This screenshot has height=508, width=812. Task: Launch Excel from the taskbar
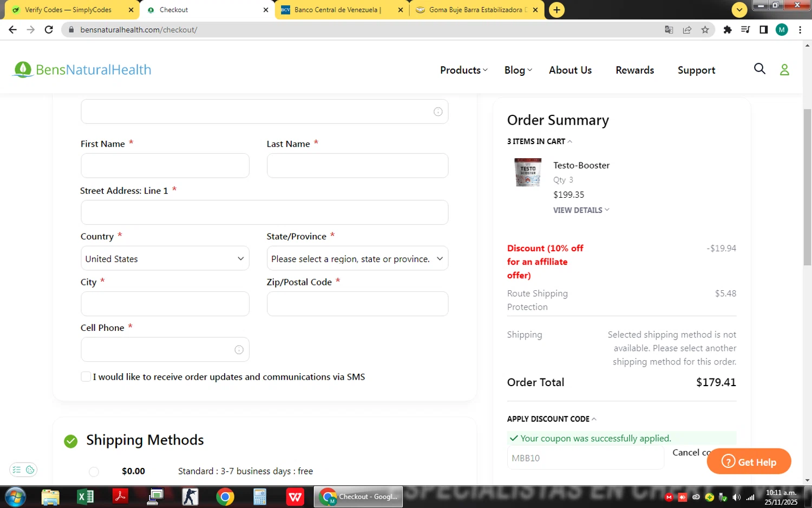[85, 497]
